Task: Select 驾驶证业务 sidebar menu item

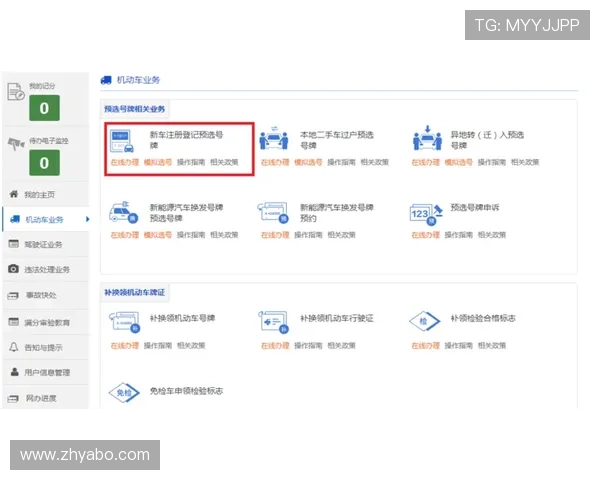Action: click(46, 244)
